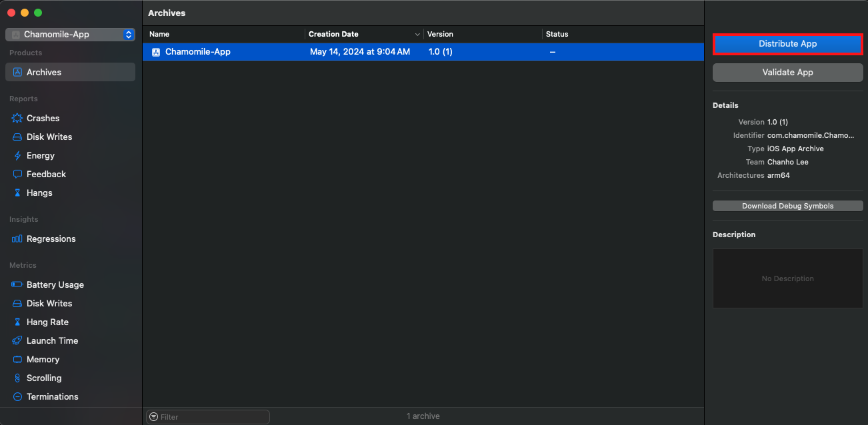Image resolution: width=868 pixels, height=425 pixels.
Task: Click the Description text area
Action: click(x=787, y=278)
